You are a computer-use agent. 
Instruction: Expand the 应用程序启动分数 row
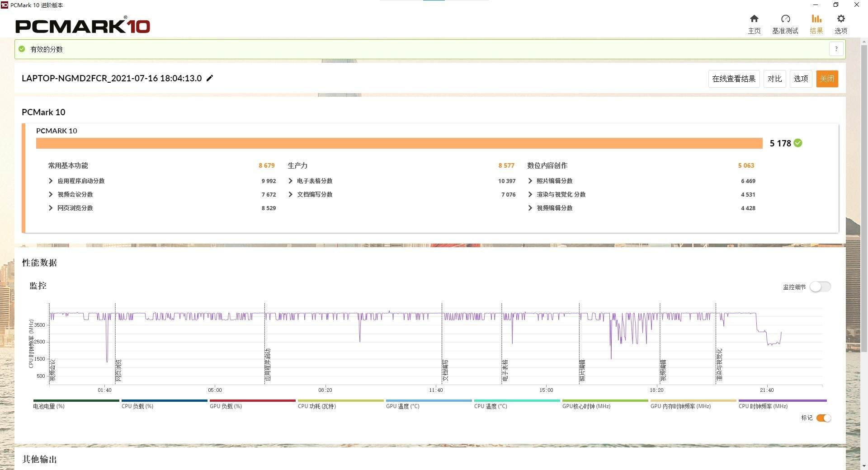(50, 181)
